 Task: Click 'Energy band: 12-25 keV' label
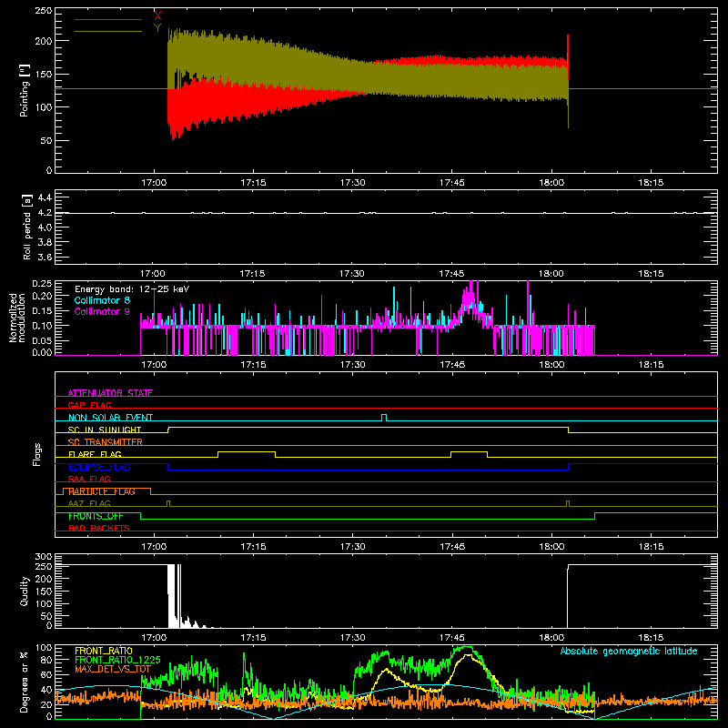tap(132, 289)
